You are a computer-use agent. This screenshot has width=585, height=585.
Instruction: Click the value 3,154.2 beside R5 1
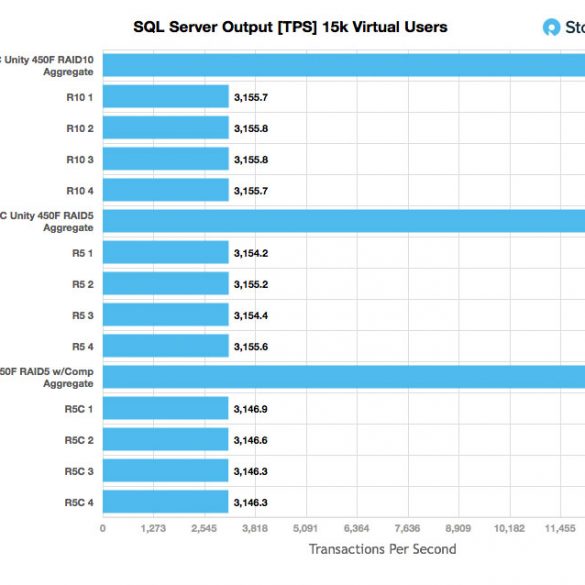pyautogui.click(x=251, y=253)
